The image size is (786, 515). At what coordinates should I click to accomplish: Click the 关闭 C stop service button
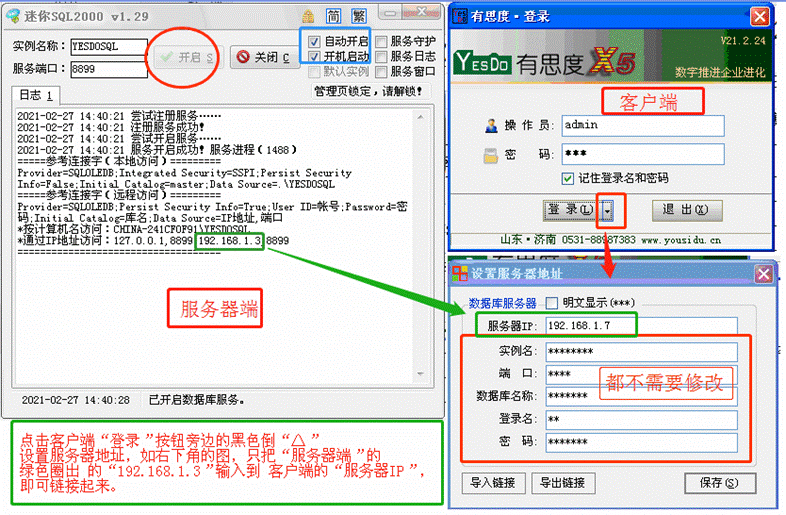point(263,57)
